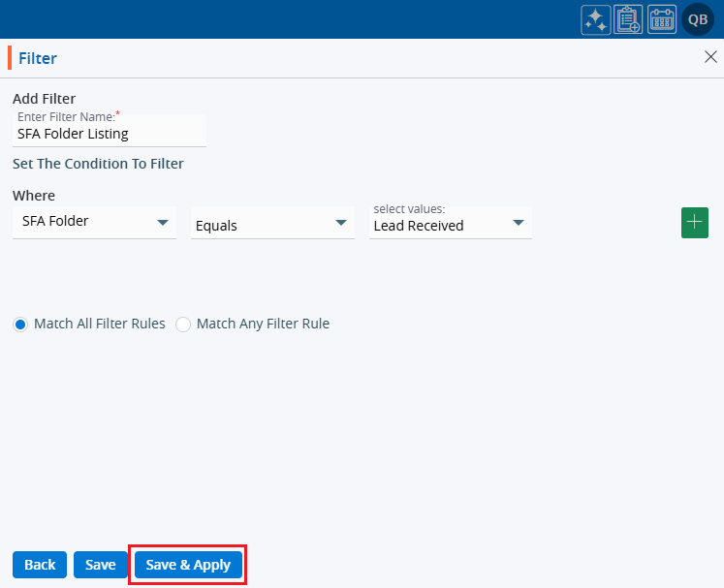
Task: Select Match All Filter Rules radio button
Action: [x=20, y=325]
